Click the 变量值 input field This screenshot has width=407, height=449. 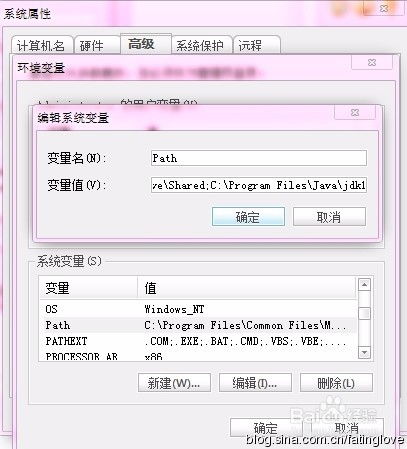[259, 185]
